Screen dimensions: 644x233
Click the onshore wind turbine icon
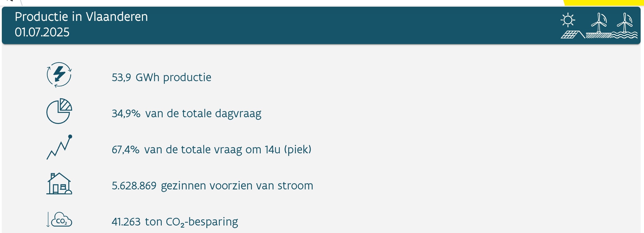[x=599, y=26]
